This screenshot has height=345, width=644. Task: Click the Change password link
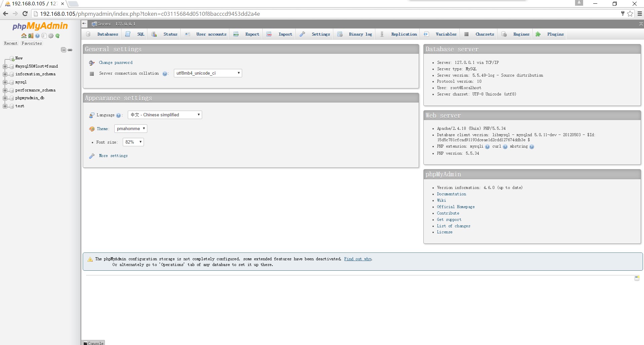pyautogui.click(x=116, y=63)
